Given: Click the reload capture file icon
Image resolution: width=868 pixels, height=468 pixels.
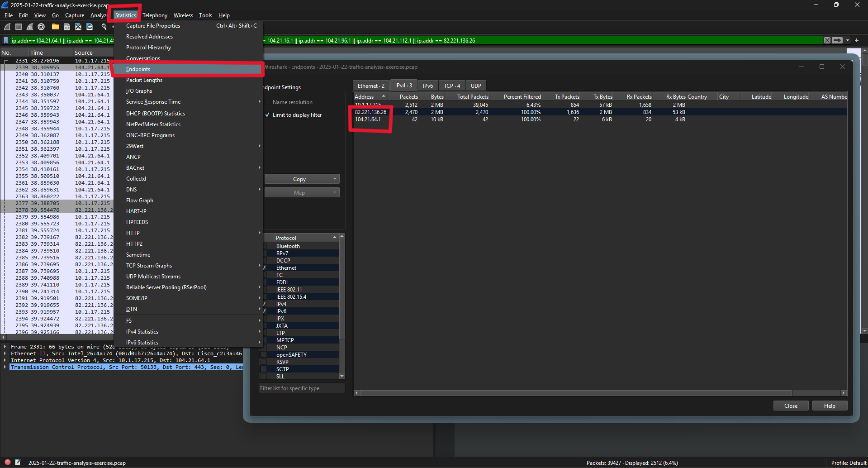Looking at the screenshot, I should coord(90,27).
